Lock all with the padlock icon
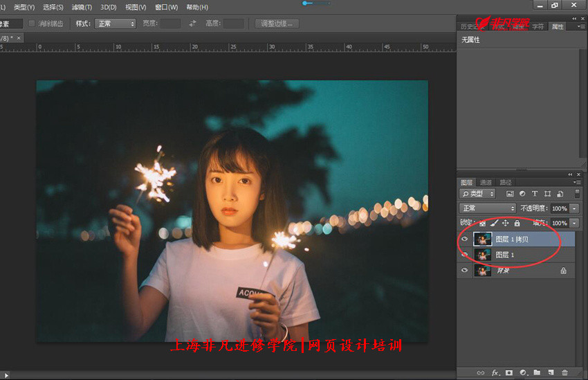 pos(517,223)
